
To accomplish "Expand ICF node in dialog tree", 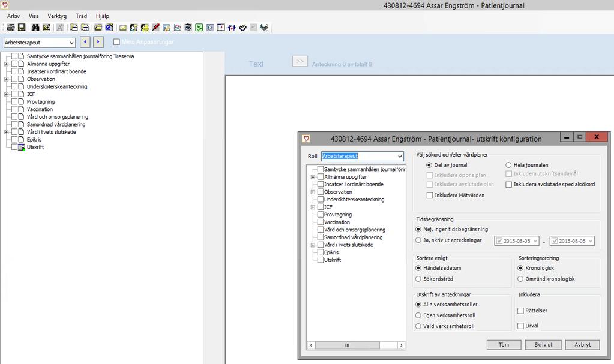I will (313, 207).
